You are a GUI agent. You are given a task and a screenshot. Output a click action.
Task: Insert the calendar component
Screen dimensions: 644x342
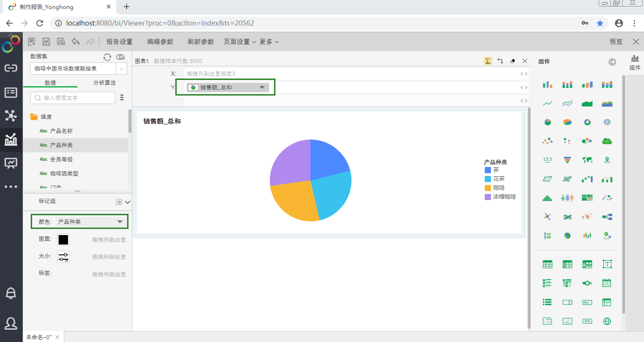(x=607, y=283)
